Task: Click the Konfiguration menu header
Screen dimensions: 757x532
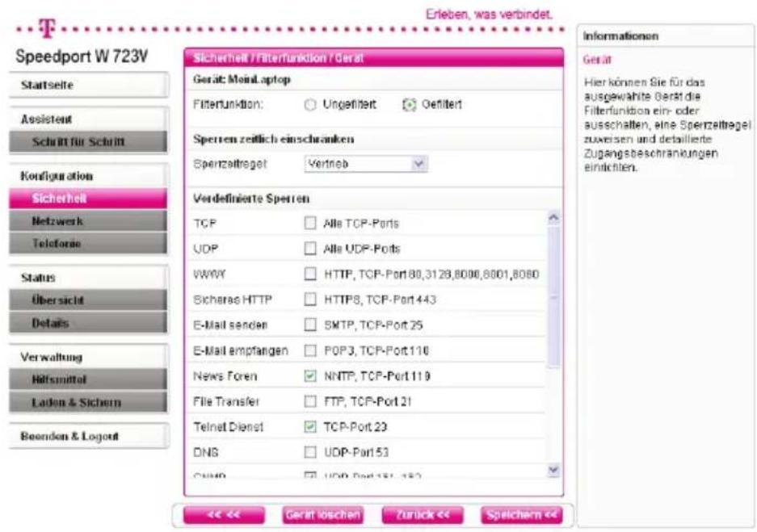Action: point(89,176)
